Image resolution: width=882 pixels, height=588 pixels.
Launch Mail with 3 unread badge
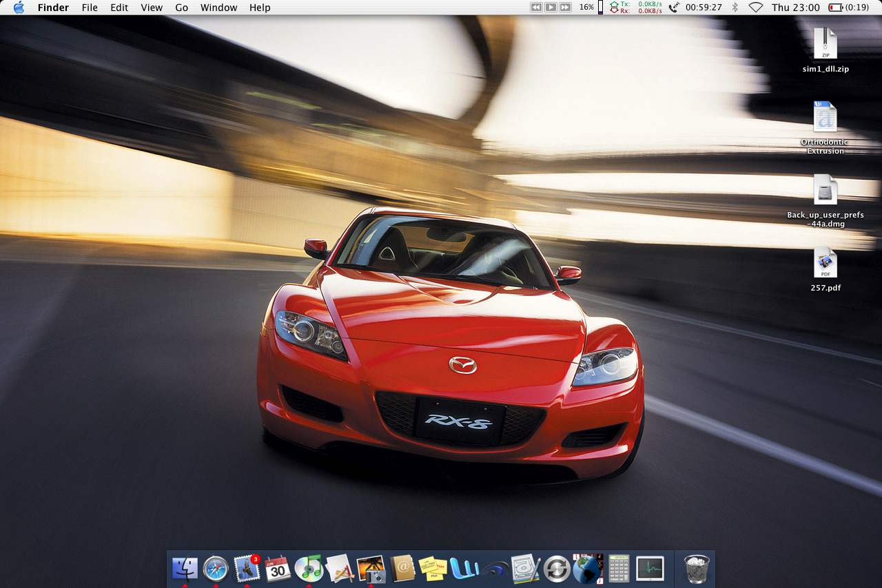pyautogui.click(x=247, y=569)
